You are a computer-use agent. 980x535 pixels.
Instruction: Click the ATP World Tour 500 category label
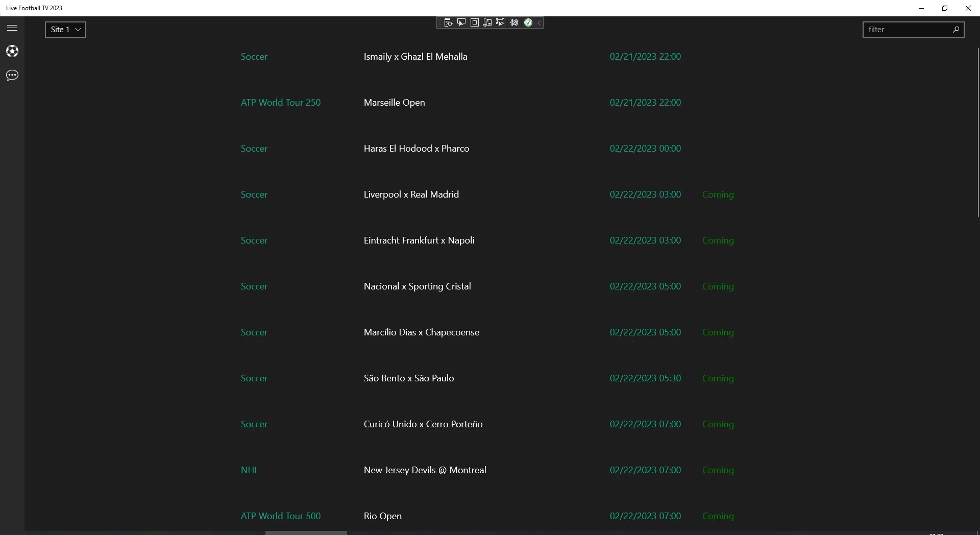[281, 516]
